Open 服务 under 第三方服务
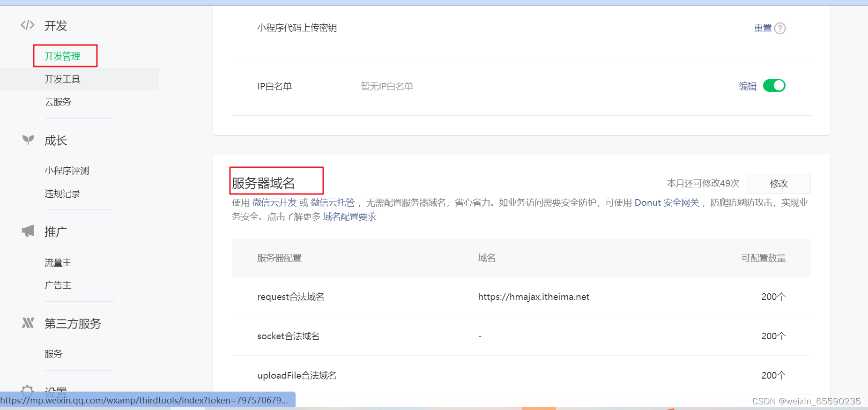868x410 pixels. [53, 354]
